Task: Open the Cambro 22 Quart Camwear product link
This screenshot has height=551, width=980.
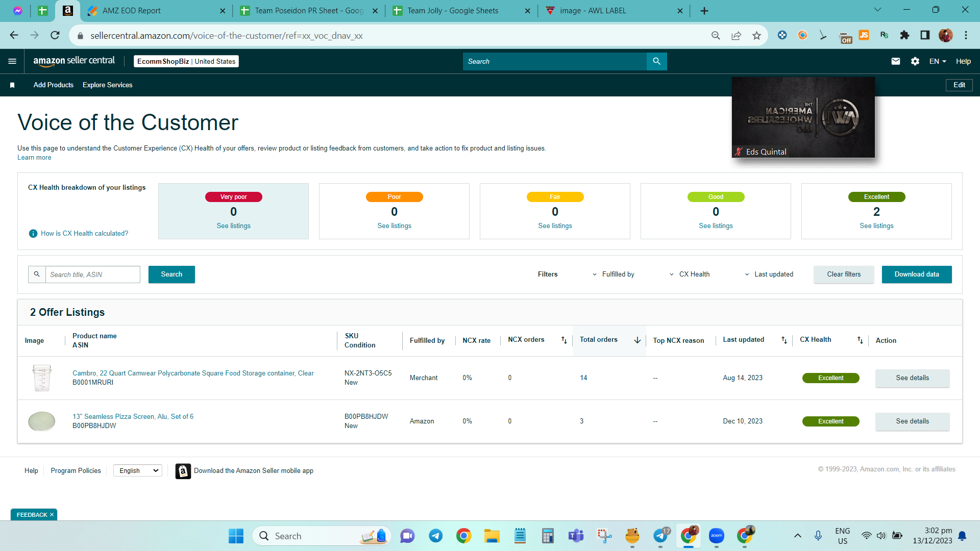Action: tap(193, 373)
